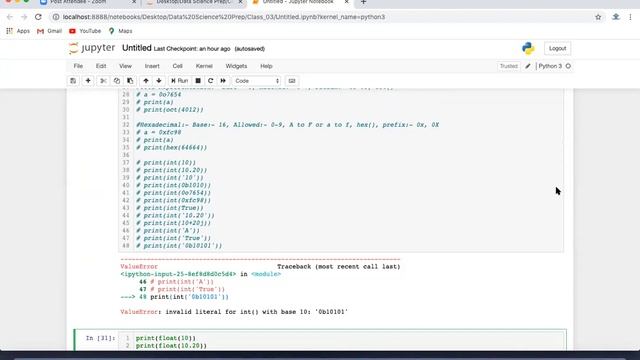Run the selected cell
This screenshot has width=640, height=360.
pos(180,81)
